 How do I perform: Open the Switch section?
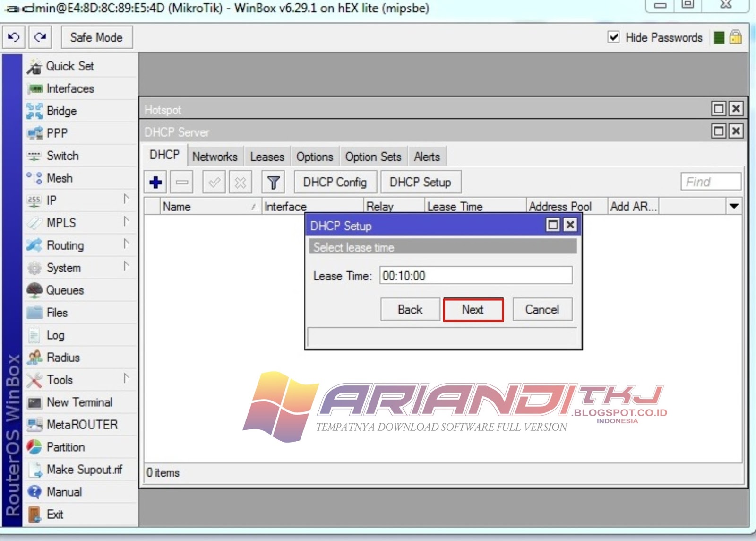click(x=80, y=156)
